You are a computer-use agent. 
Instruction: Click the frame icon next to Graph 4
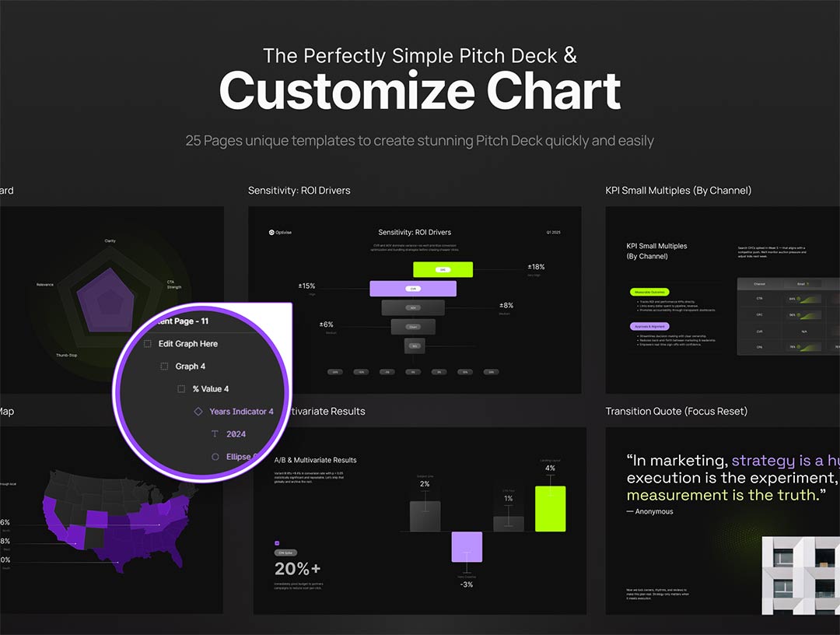(x=164, y=367)
